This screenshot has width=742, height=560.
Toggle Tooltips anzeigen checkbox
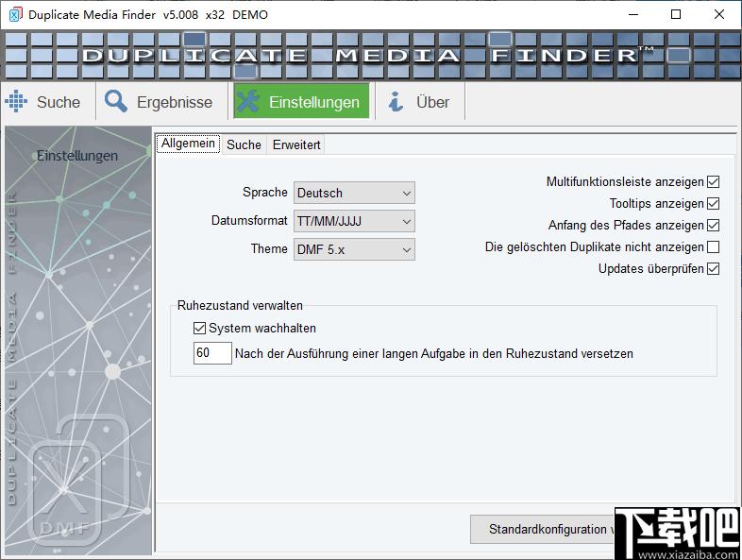[x=713, y=204]
